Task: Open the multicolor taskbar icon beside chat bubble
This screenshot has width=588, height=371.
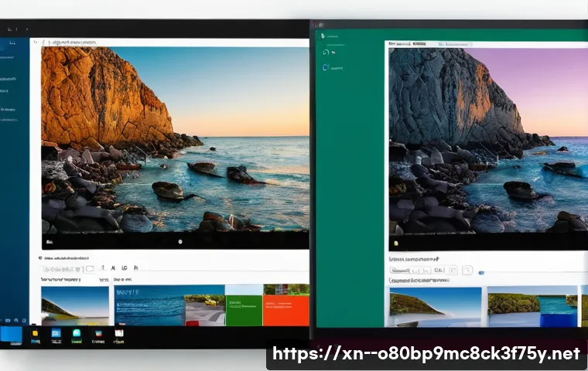Action: 98,334
